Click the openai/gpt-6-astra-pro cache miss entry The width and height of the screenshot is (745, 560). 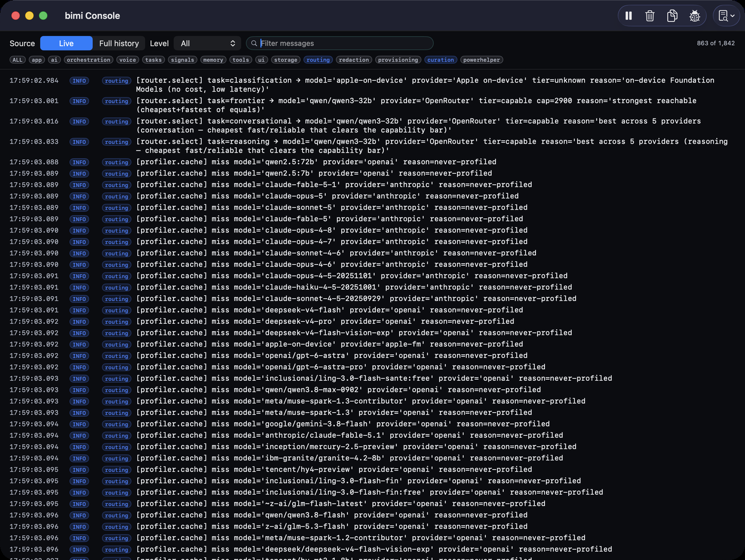372,367
